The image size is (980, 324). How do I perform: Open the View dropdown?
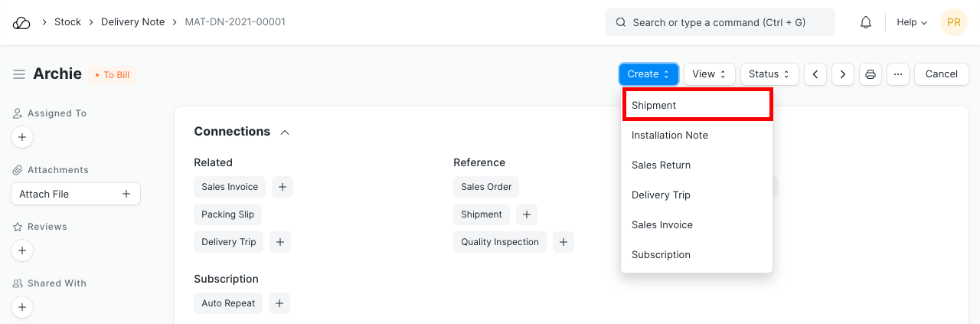pyautogui.click(x=709, y=74)
